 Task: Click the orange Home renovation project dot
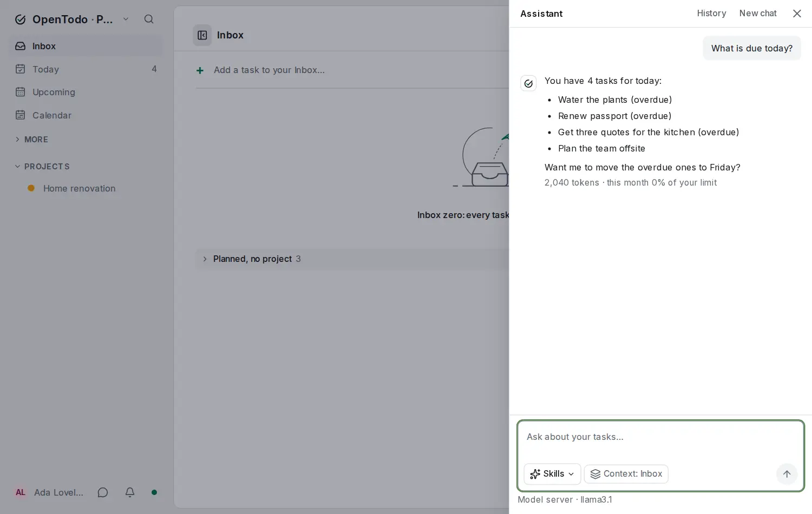coord(31,188)
